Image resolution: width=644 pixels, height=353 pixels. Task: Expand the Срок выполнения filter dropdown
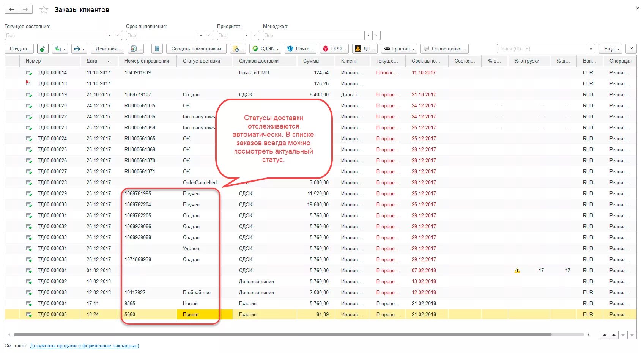(x=201, y=35)
